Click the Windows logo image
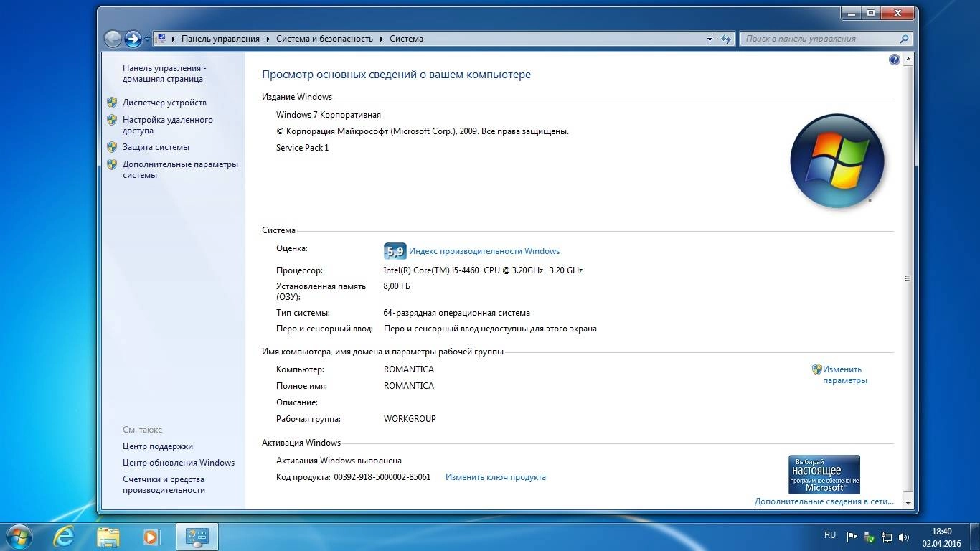The height and width of the screenshot is (551, 980). pos(837,161)
